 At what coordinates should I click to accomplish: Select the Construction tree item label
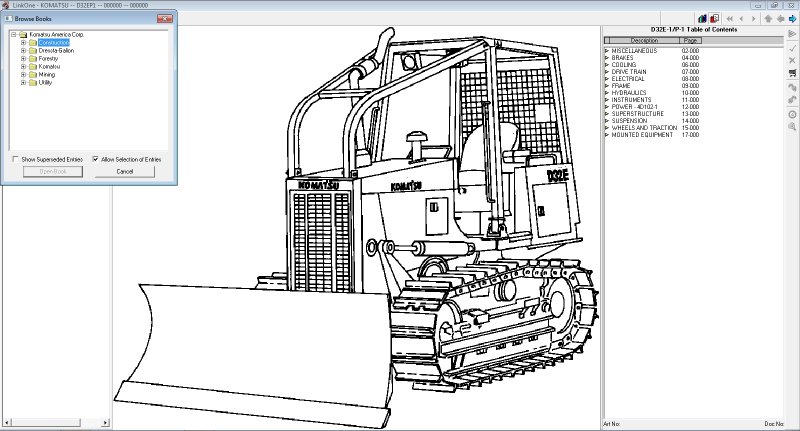coord(54,43)
